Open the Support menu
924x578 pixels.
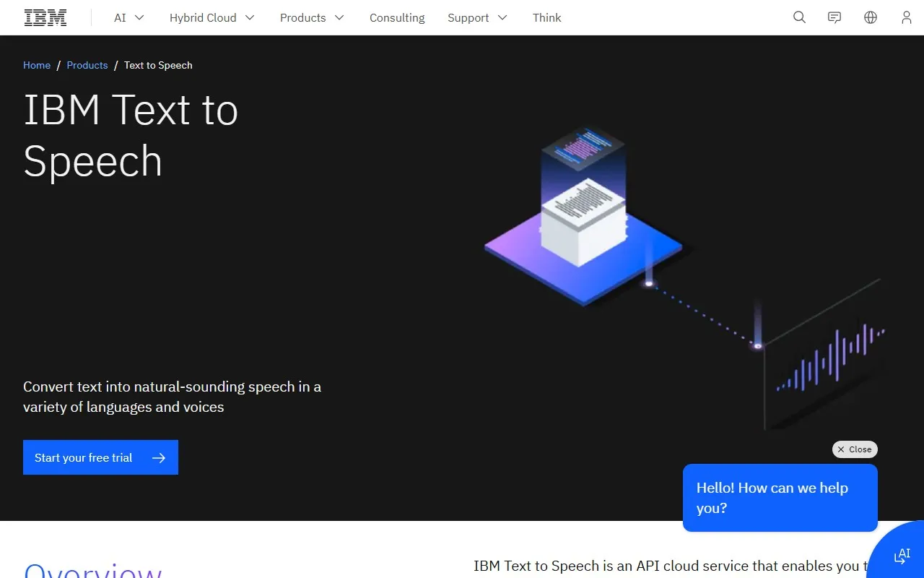[x=476, y=17]
